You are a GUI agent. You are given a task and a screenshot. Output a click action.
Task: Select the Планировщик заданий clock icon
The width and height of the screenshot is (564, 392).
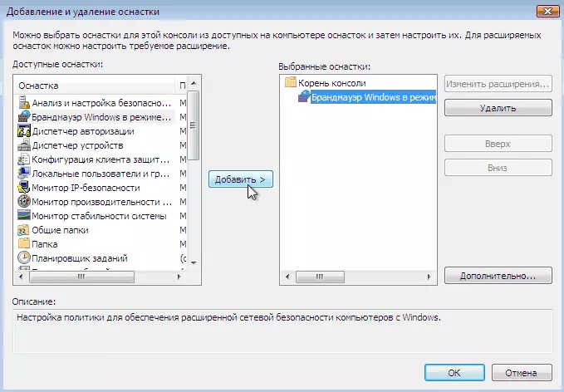pyautogui.click(x=23, y=258)
